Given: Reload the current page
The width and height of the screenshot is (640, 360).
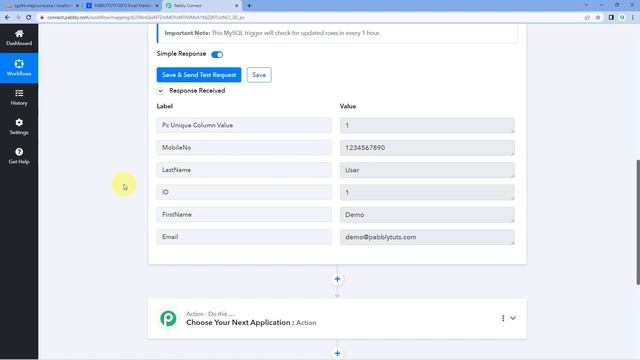Looking at the screenshot, I should pos(29,18).
